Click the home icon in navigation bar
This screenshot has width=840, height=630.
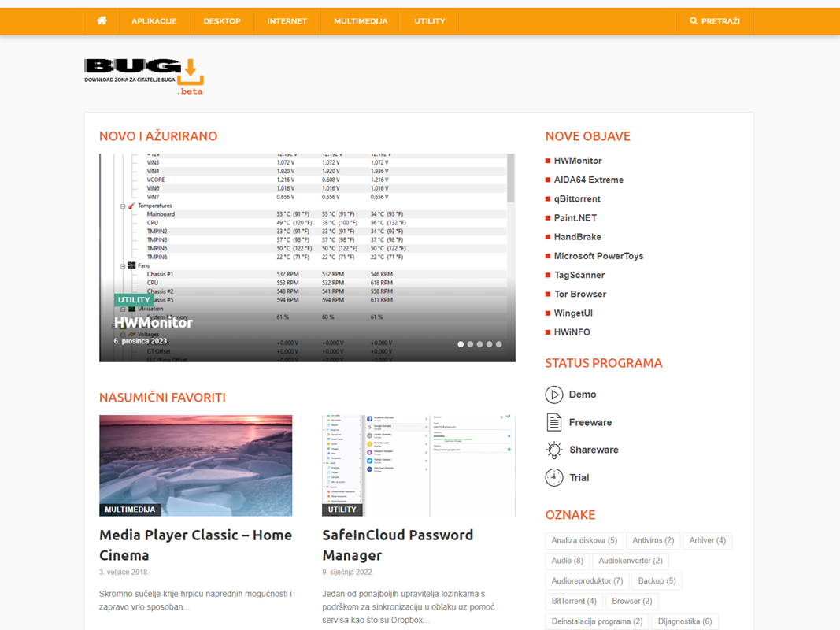coord(102,21)
